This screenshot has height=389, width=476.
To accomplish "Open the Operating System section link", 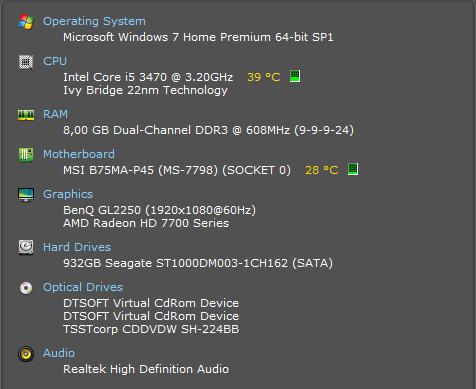I will (x=94, y=21).
